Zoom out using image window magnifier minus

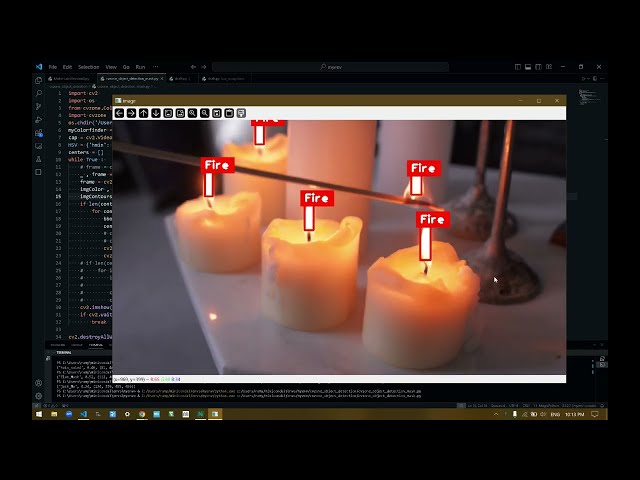pos(204,113)
